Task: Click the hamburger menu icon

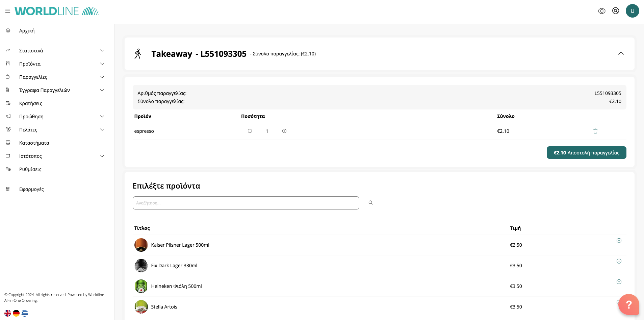Action: pos(8,11)
